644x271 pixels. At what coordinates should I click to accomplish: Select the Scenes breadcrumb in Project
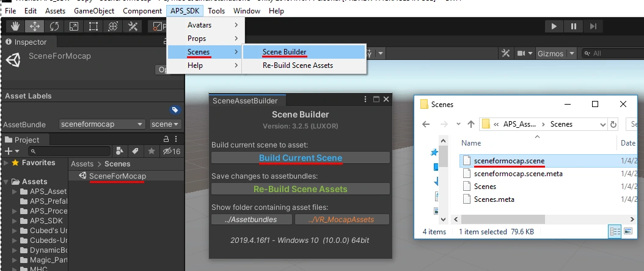pyautogui.click(x=117, y=164)
